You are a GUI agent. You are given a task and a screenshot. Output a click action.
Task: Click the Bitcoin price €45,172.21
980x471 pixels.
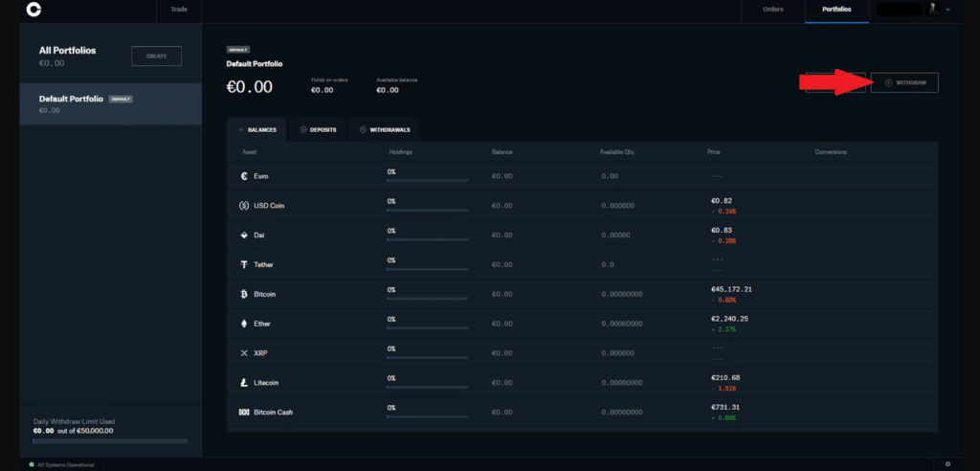pos(731,290)
